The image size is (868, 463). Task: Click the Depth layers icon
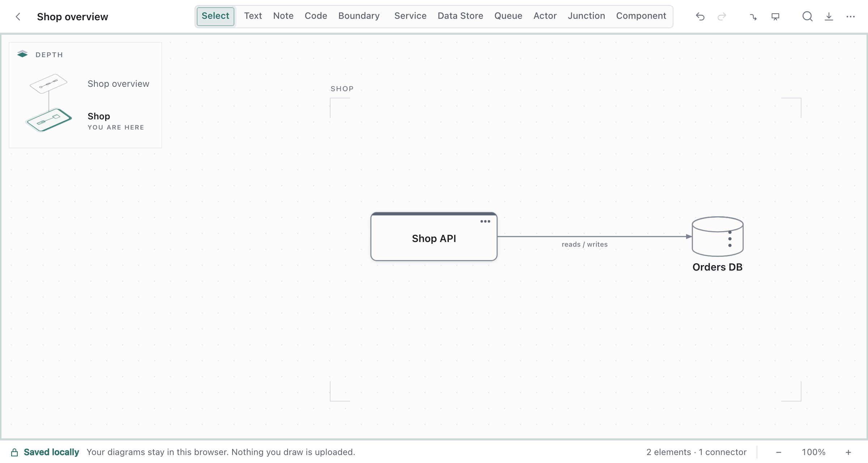pyautogui.click(x=22, y=54)
